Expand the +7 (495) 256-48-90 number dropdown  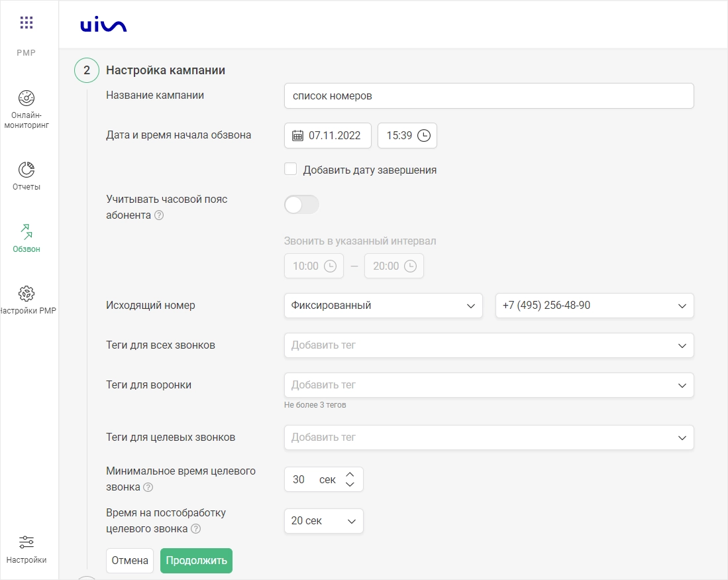595,306
